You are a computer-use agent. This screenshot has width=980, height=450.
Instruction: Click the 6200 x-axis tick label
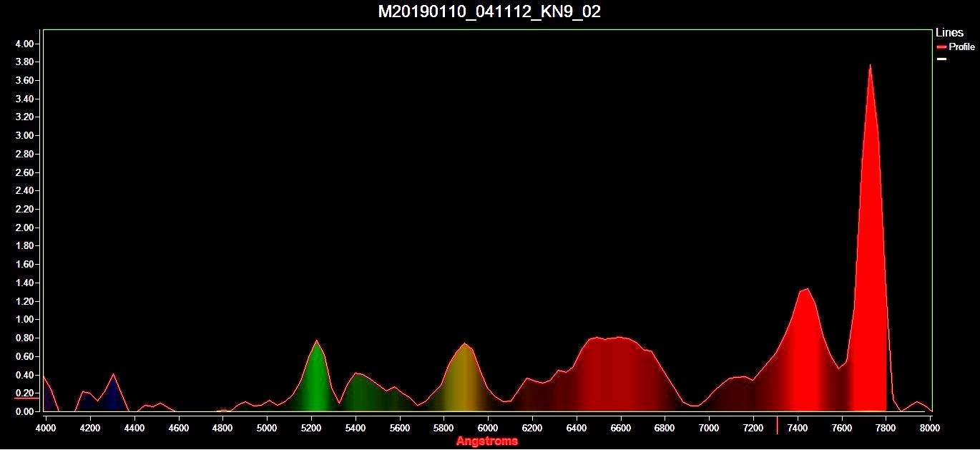coord(532,428)
